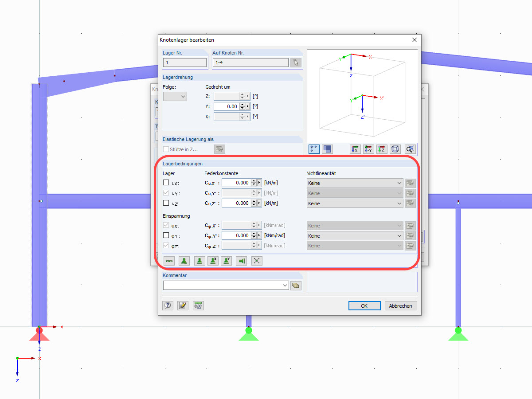This screenshot has height=399, width=532.
Task: Set preview to view in X direction
Action: pyautogui.click(x=355, y=149)
